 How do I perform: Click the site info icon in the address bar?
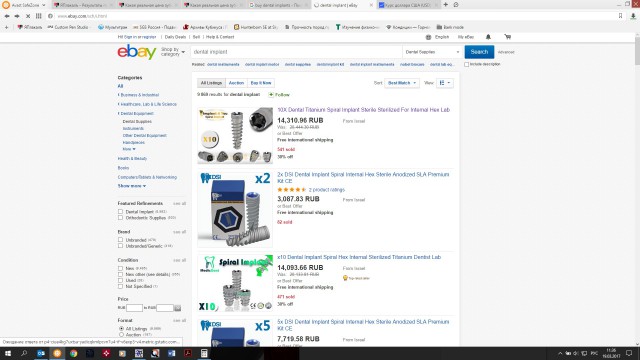50,16
